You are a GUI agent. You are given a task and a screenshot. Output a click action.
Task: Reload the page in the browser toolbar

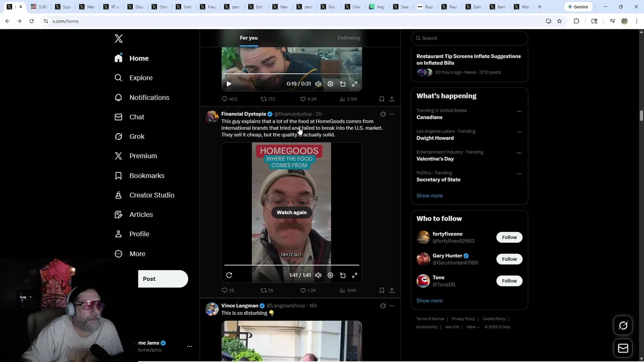click(31, 21)
